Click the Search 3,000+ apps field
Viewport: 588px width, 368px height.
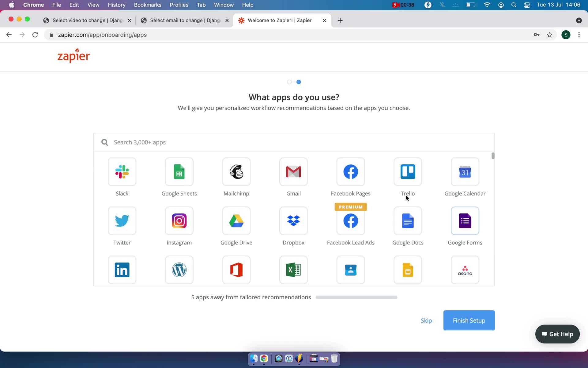click(x=294, y=142)
